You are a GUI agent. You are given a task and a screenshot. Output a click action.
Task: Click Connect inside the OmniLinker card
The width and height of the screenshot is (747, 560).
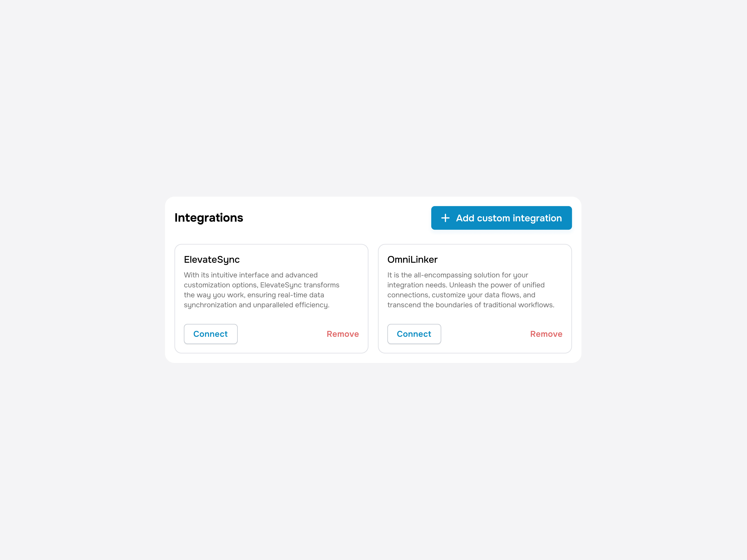[414, 334]
